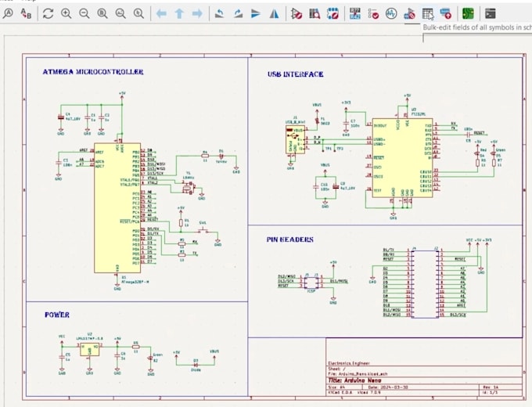
Task: Zoom in on the schematic
Action: click(x=66, y=13)
